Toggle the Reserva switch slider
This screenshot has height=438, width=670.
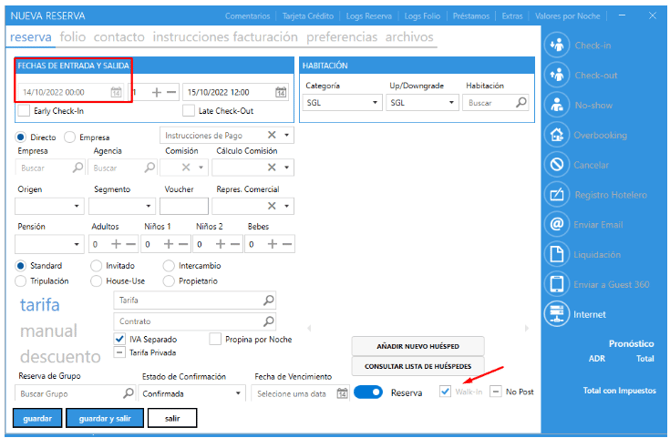[x=369, y=393]
